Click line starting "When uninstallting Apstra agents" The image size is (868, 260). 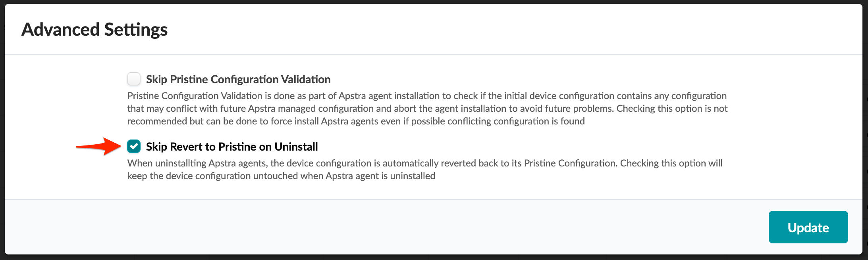(424, 163)
